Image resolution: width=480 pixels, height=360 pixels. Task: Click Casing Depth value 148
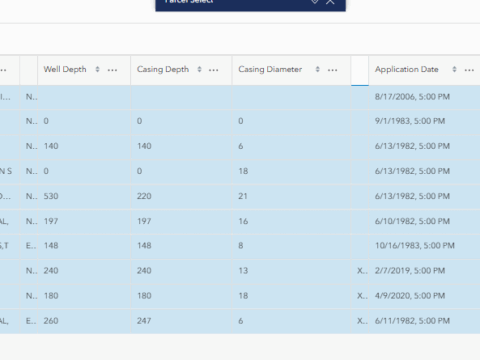pyautogui.click(x=144, y=246)
